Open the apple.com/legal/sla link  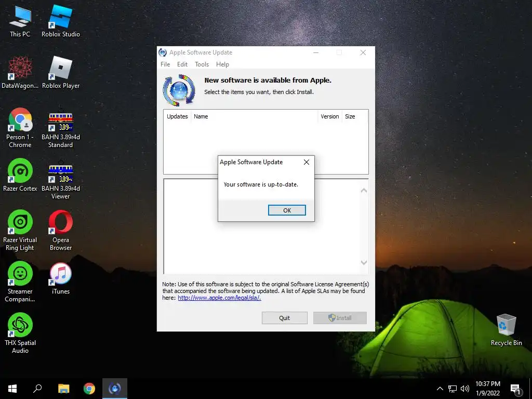[x=219, y=298]
